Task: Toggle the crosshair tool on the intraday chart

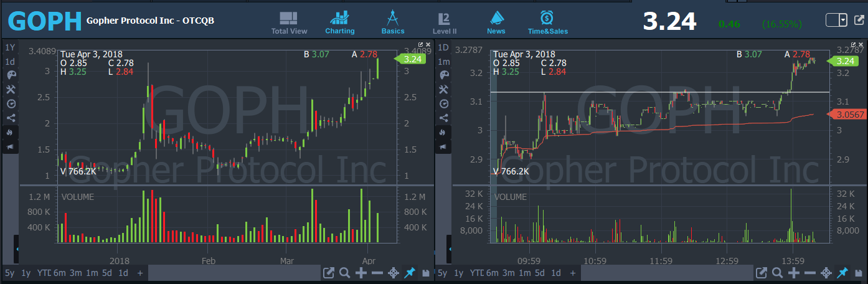Action: point(826,273)
